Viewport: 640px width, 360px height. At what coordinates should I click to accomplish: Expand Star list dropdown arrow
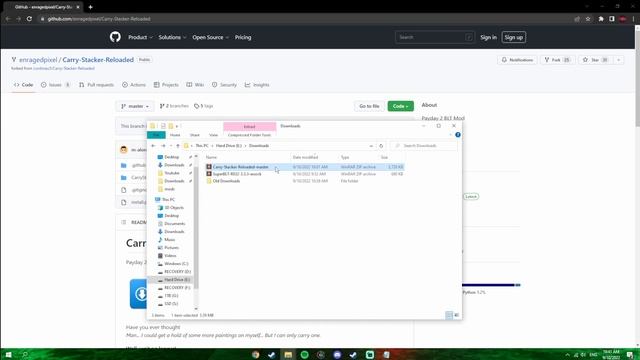[619, 60]
